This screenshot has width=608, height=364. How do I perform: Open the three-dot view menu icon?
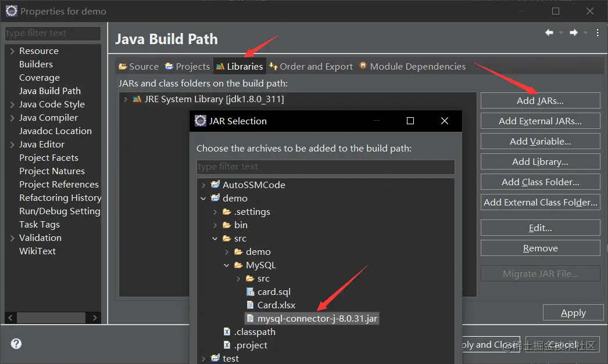click(x=598, y=33)
